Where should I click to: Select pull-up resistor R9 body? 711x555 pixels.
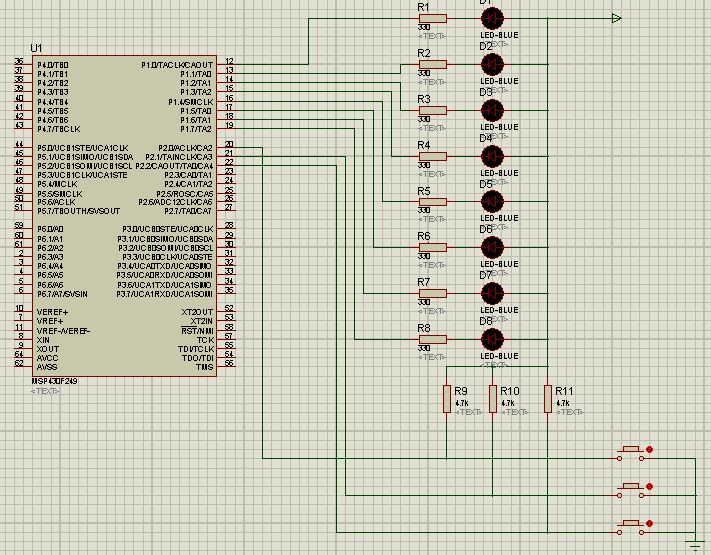[447, 399]
